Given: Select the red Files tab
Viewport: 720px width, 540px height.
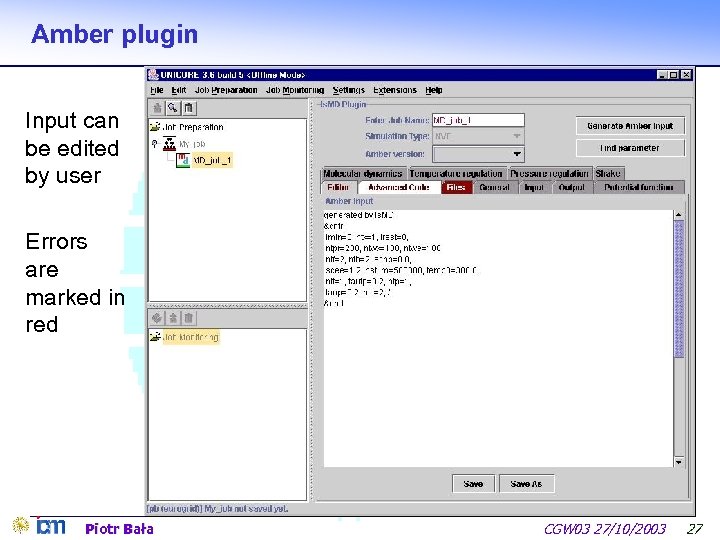Looking at the screenshot, I should coord(456,187).
